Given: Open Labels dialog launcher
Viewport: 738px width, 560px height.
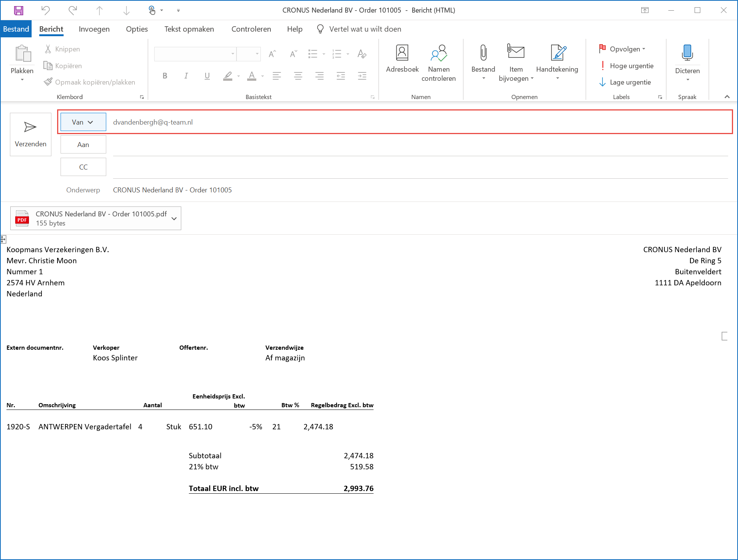Looking at the screenshot, I should (x=660, y=97).
